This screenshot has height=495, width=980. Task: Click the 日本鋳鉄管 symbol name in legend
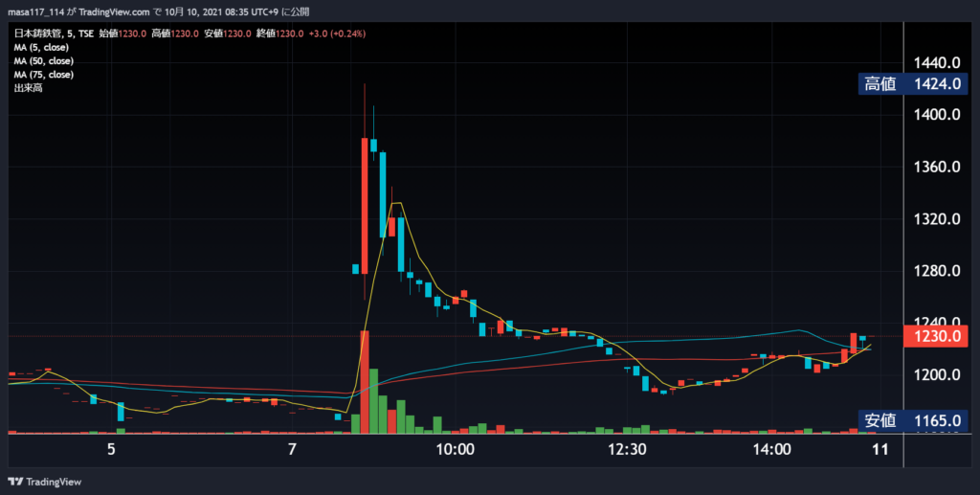point(36,34)
